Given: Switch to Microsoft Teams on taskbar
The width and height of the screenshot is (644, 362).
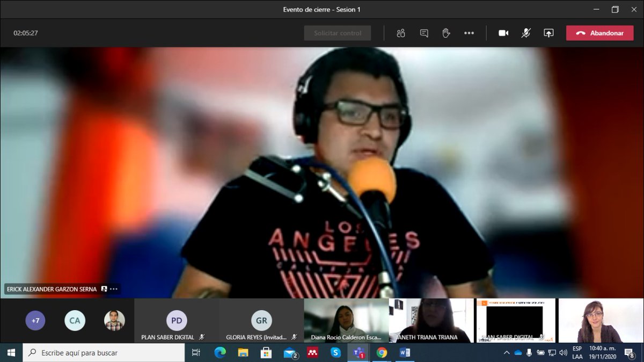Looking at the screenshot, I should click(358, 353).
